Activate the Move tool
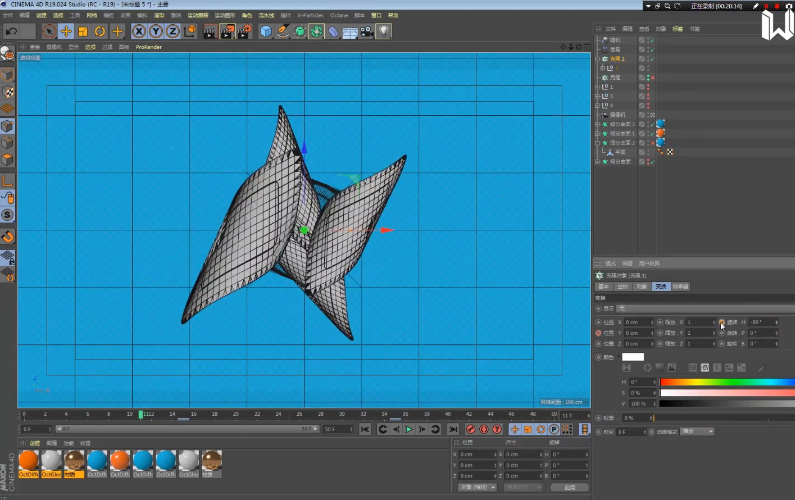 click(66, 31)
